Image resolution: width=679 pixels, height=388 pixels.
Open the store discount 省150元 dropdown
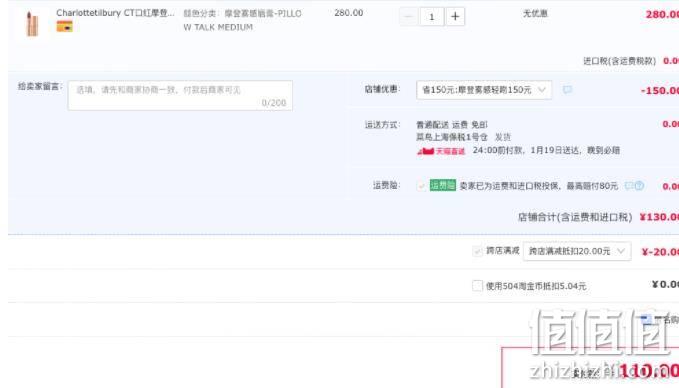(x=484, y=90)
